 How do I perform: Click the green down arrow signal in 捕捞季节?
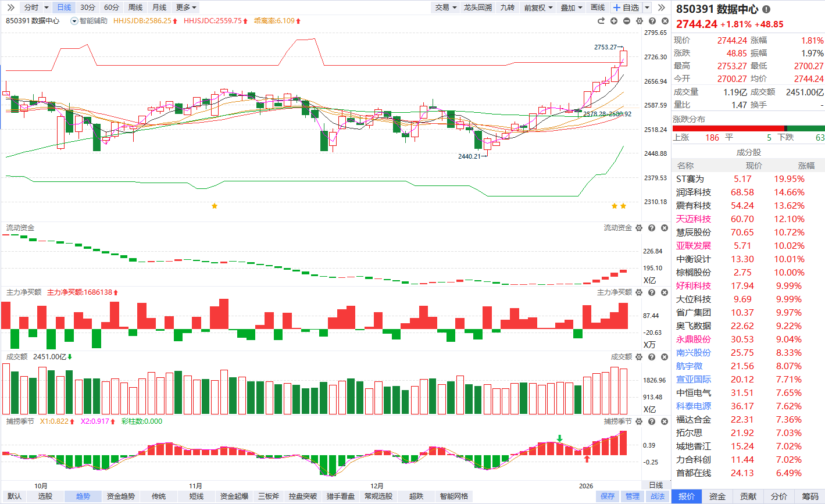point(559,438)
